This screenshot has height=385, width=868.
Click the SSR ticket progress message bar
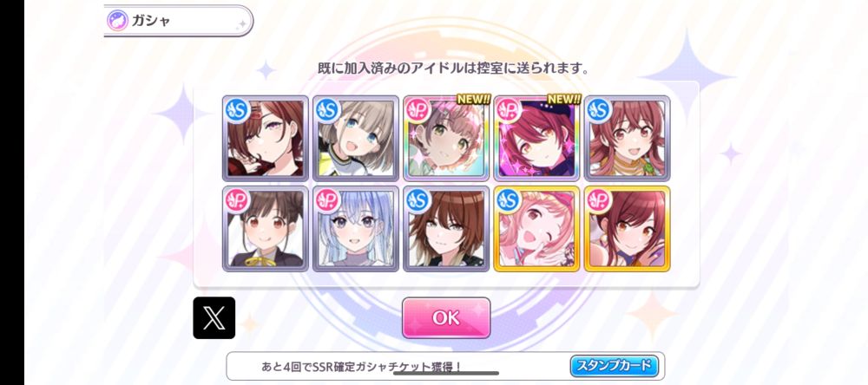(x=445, y=366)
